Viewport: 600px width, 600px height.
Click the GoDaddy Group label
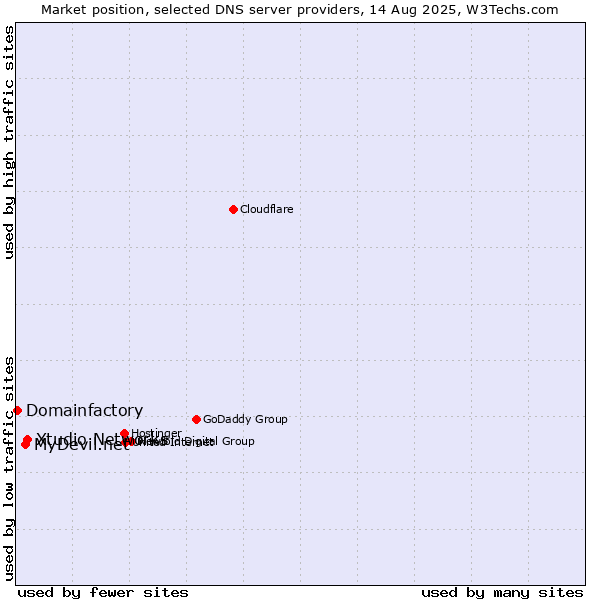tap(245, 419)
